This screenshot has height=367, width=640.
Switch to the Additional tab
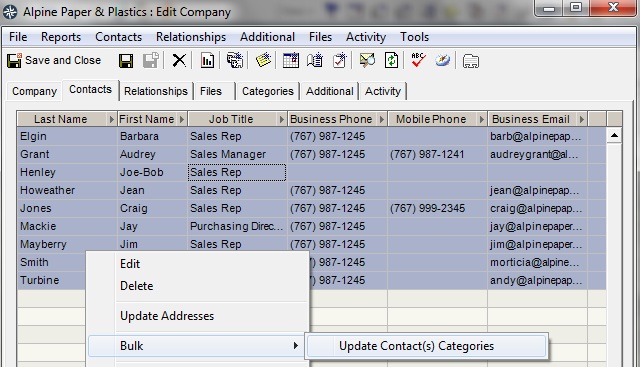329,91
